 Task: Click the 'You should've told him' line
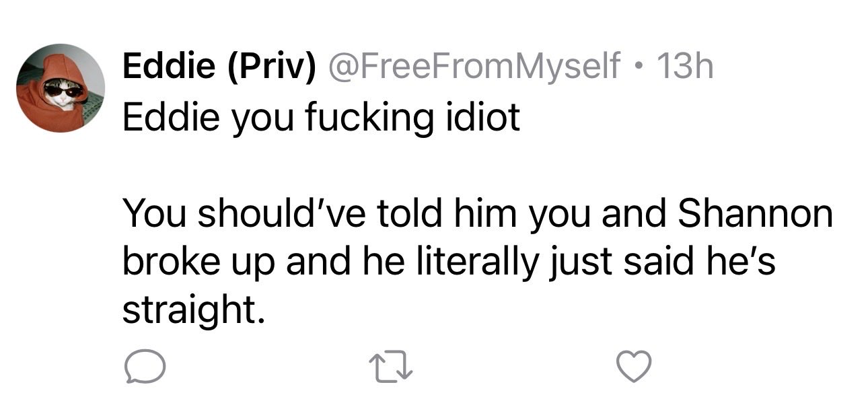(477, 215)
